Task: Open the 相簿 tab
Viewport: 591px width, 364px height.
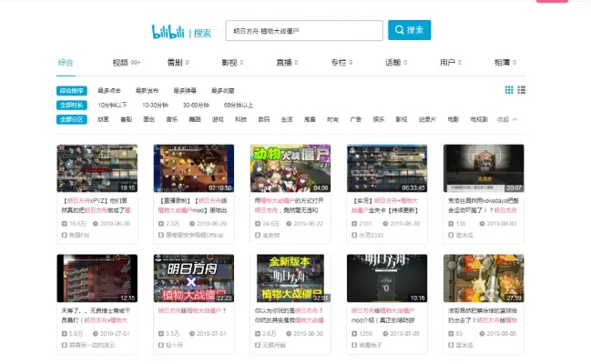Action: coord(505,63)
